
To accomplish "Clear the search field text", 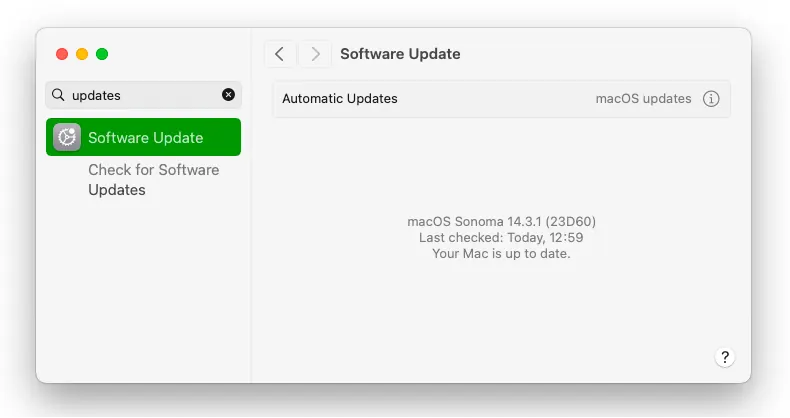I will pos(228,95).
